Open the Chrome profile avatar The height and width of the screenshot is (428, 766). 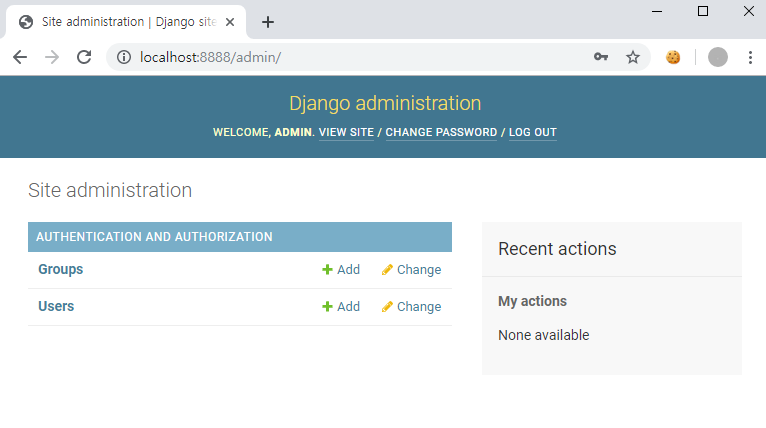click(x=718, y=57)
